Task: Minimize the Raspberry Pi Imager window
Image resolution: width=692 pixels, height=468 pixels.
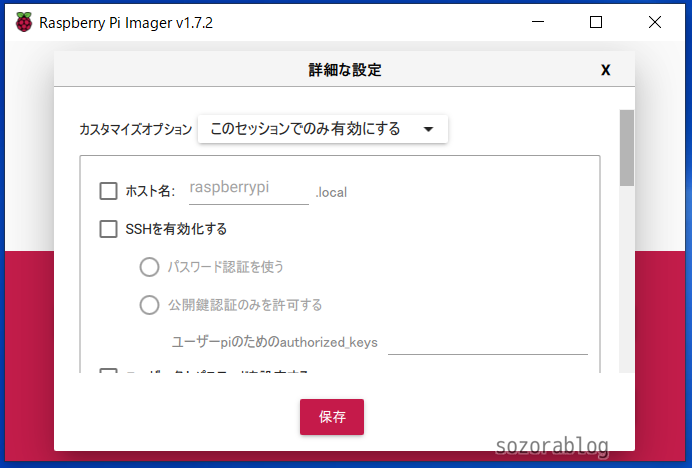Action: tap(538, 22)
